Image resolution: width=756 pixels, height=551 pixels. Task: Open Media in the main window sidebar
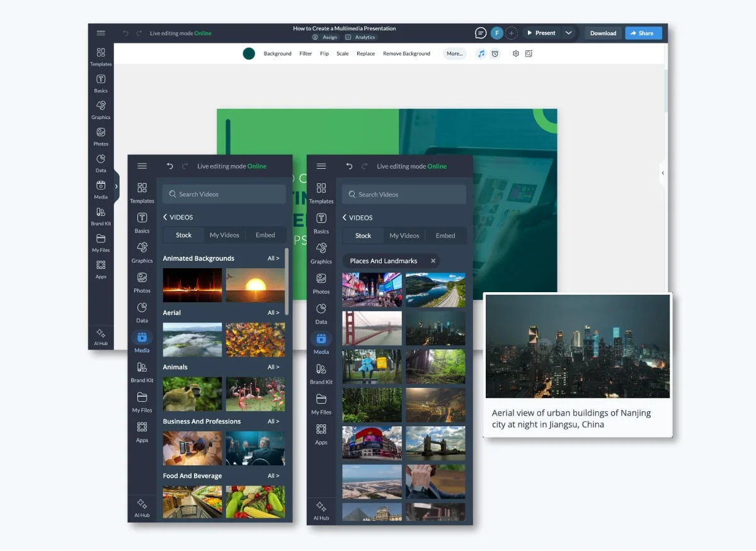[x=101, y=188]
